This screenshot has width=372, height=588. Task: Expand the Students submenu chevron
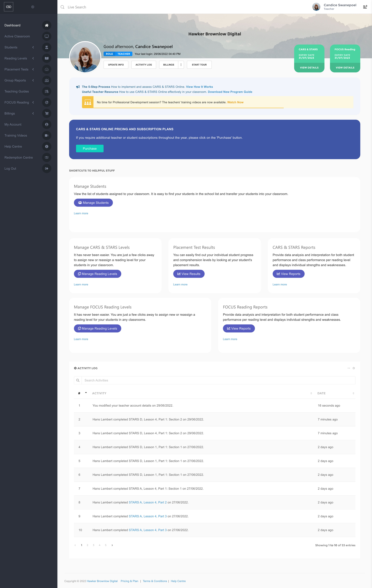(33, 47)
